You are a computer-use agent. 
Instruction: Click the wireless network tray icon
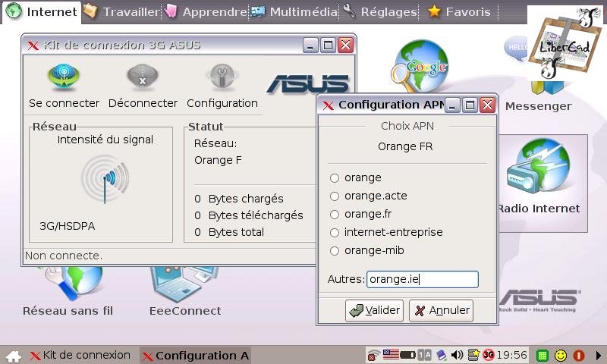click(373, 355)
